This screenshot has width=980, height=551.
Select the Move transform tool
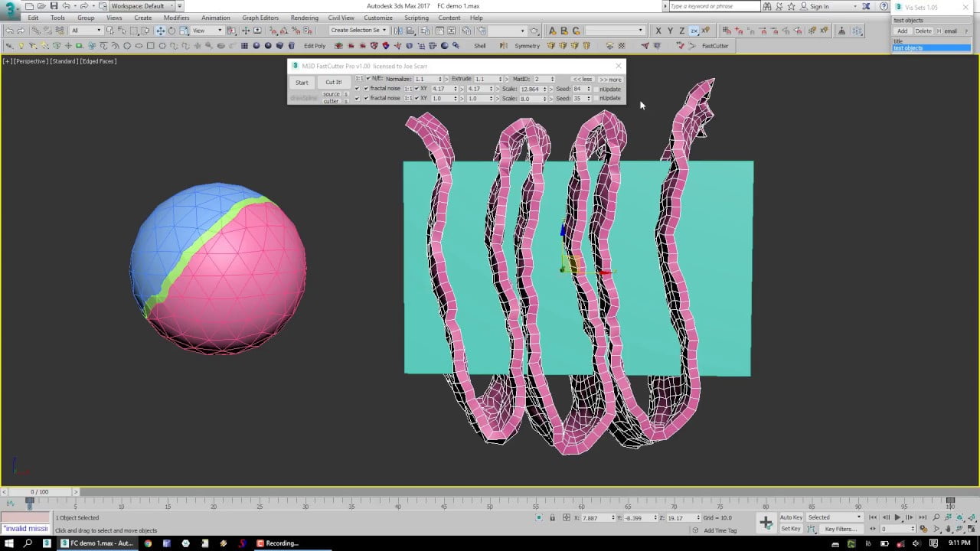click(160, 31)
